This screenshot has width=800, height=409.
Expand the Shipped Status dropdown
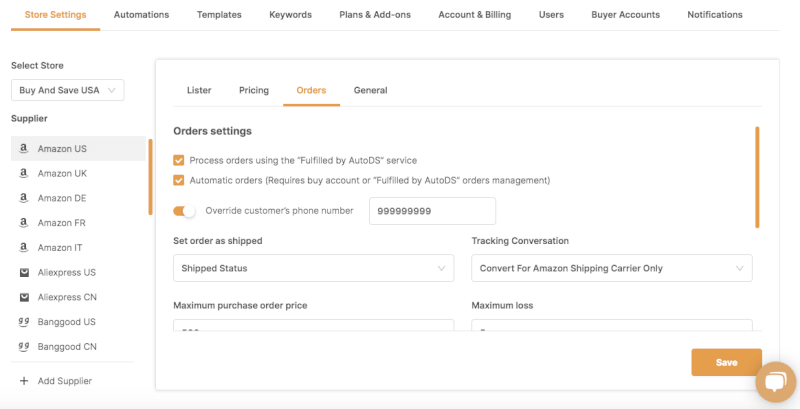(313, 268)
